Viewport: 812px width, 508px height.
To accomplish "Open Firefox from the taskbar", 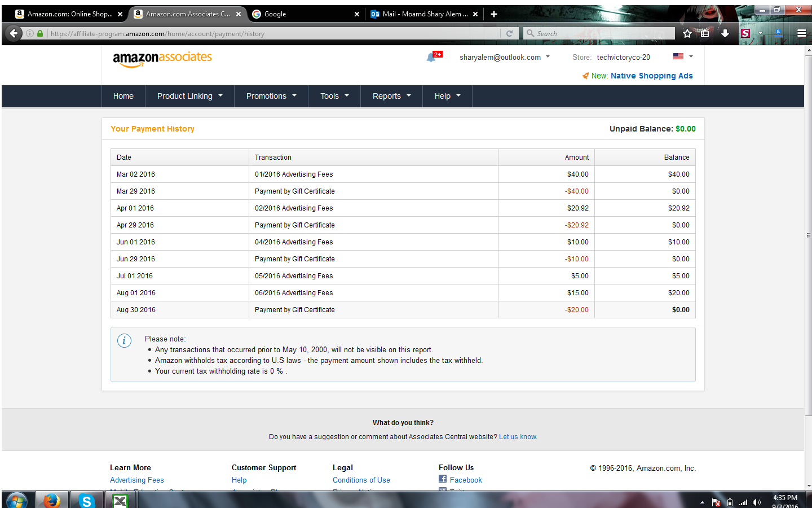I will coord(51,500).
